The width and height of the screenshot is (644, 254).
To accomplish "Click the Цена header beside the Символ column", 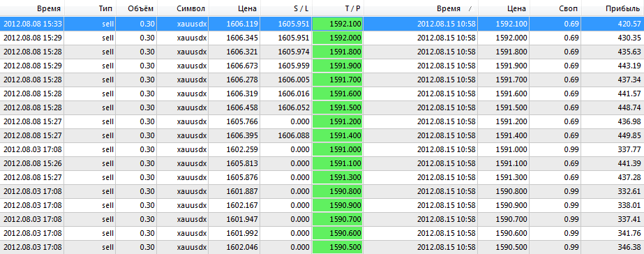I will tap(234, 8).
